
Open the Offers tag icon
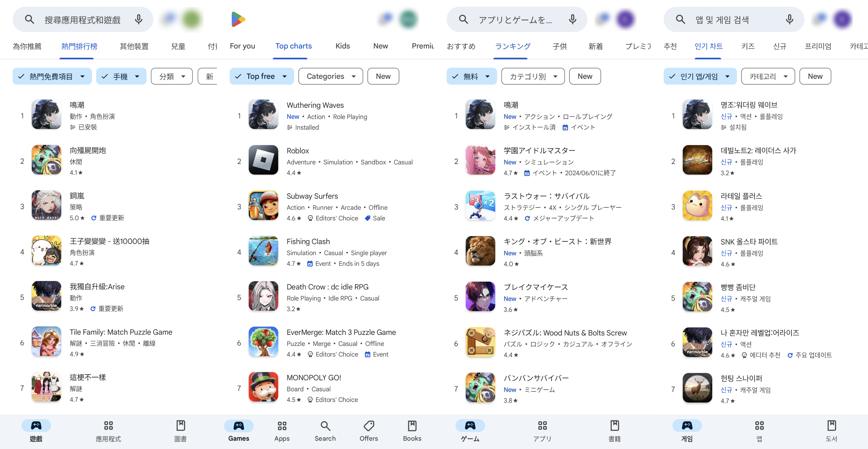pyautogui.click(x=369, y=425)
